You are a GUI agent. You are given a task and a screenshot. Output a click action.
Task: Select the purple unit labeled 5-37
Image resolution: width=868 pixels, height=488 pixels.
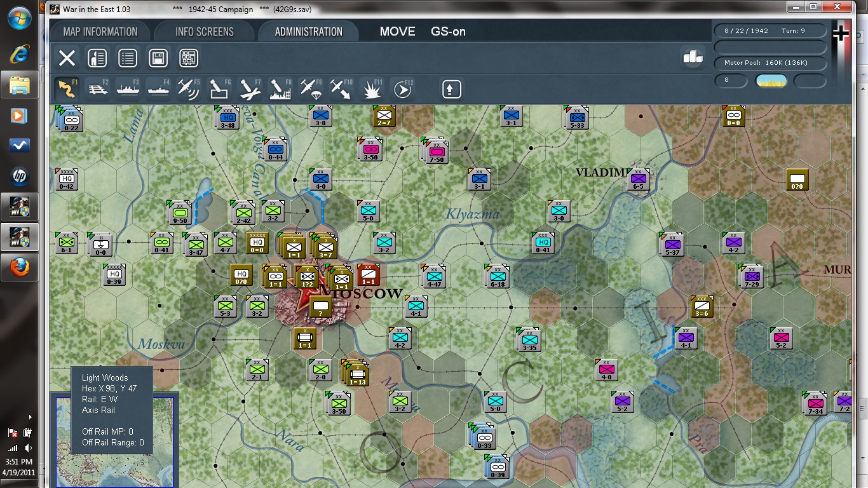672,244
